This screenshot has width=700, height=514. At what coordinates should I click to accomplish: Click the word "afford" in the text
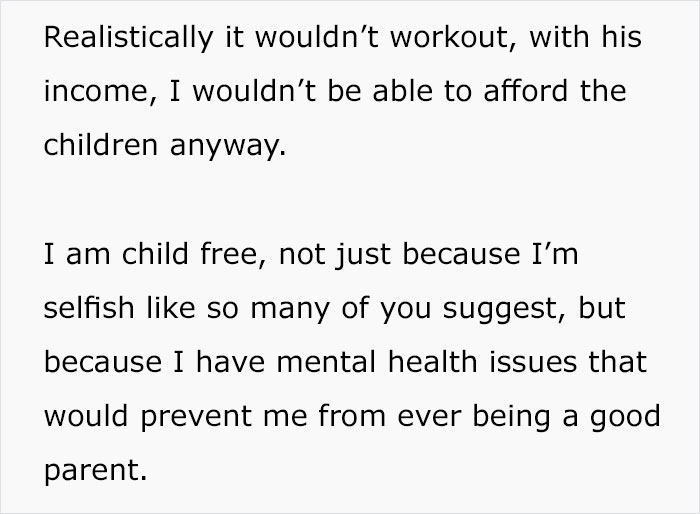click(517, 93)
